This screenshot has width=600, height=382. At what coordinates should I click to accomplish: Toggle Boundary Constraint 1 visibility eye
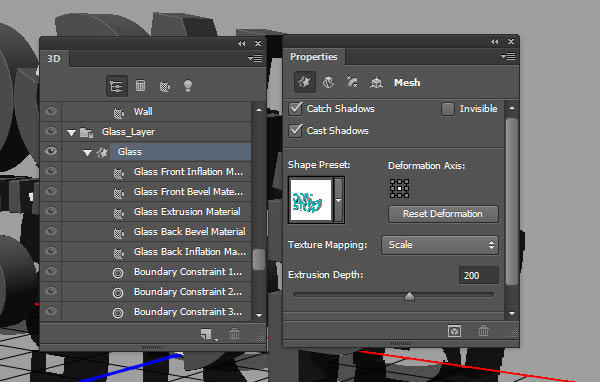click(x=51, y=271)
